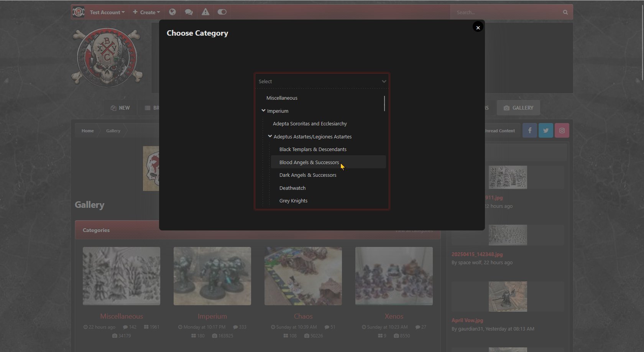
Task: Open the Twitter social button
Action: 546,130
